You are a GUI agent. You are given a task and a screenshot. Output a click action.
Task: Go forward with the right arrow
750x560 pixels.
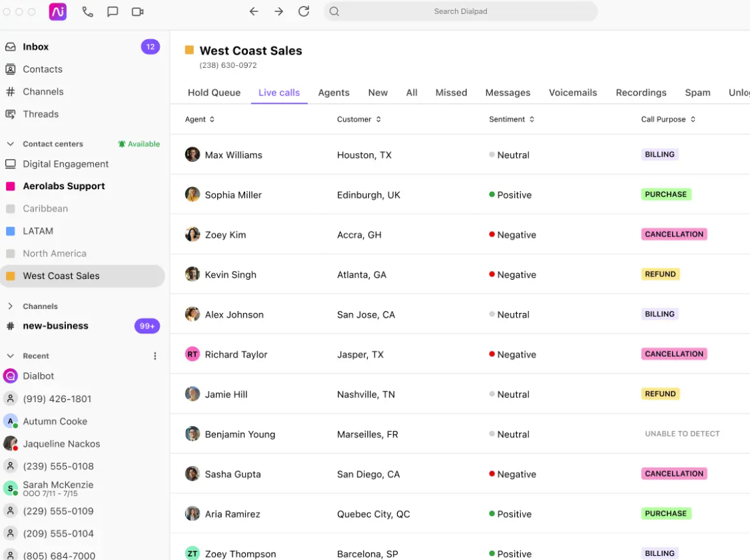click(x=278, y=11)
